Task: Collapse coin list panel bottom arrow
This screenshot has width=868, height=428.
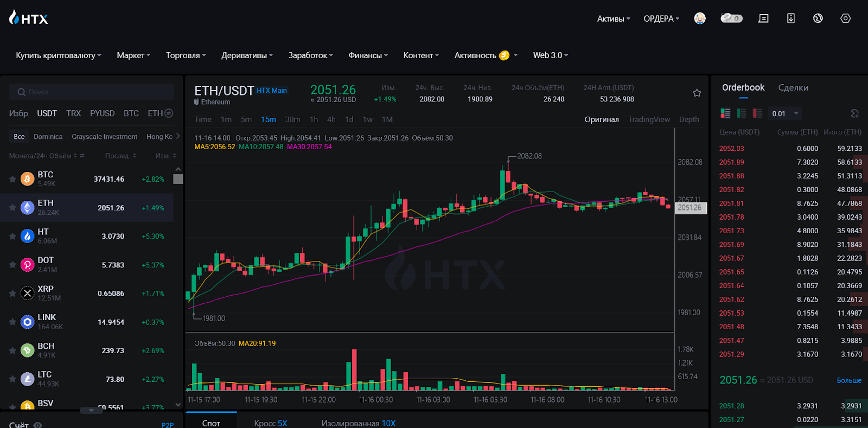Action: 91,411
